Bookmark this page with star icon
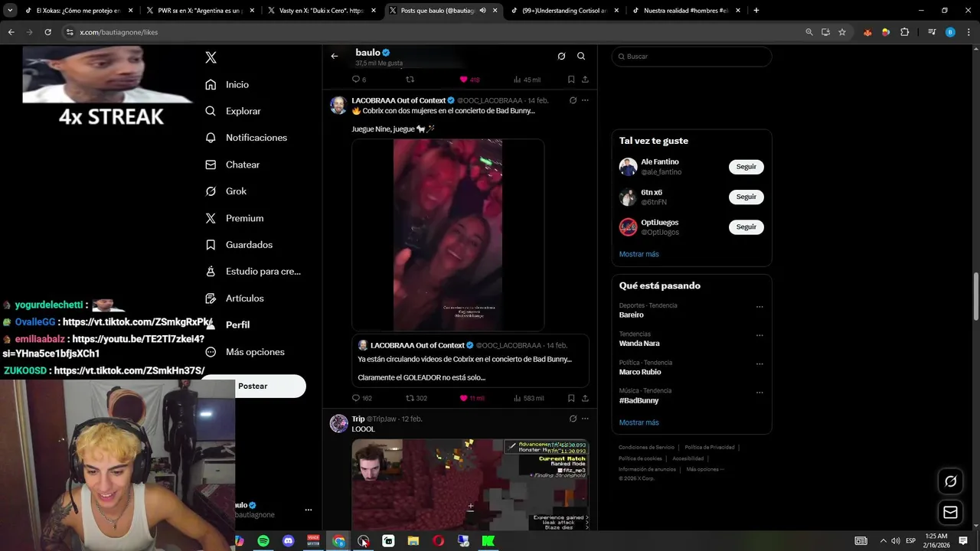This screenshot has height=551, width=980. [x=842, y=32]
